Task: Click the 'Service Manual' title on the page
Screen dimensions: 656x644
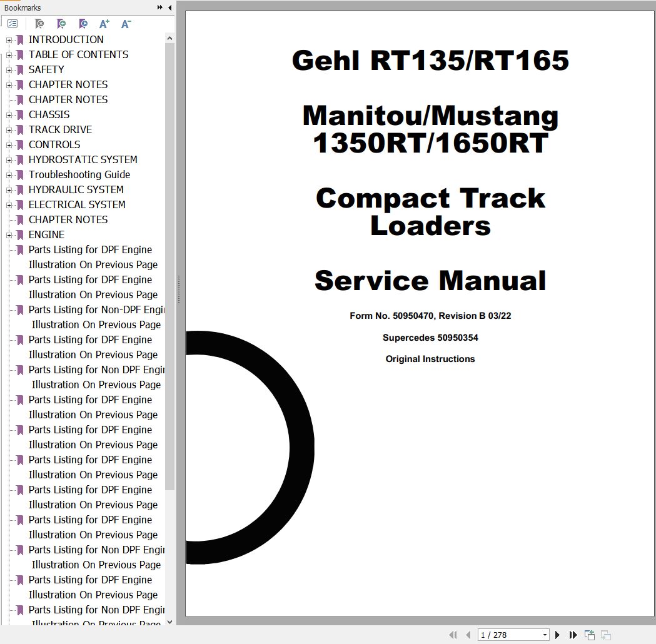Action: tap(430, 280)
